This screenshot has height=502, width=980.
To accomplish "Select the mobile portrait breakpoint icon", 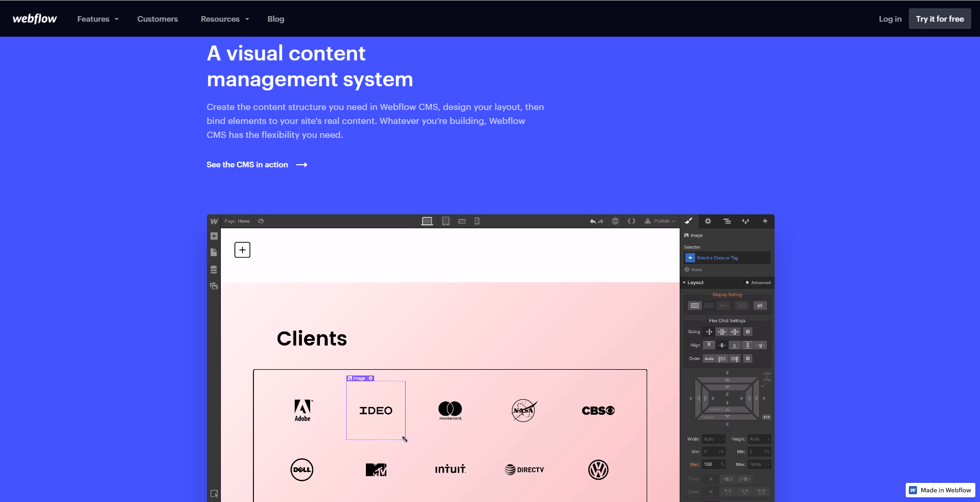I will pos(477,221).
